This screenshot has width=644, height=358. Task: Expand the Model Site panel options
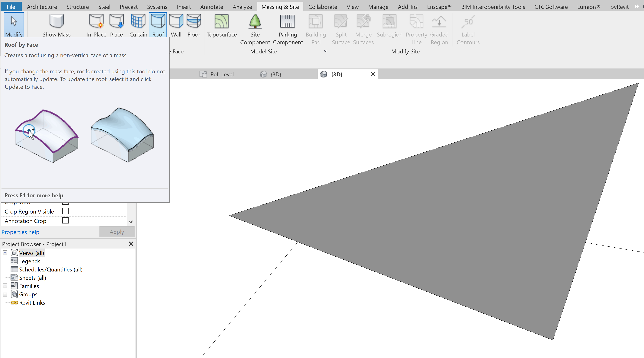coord(325,51)
